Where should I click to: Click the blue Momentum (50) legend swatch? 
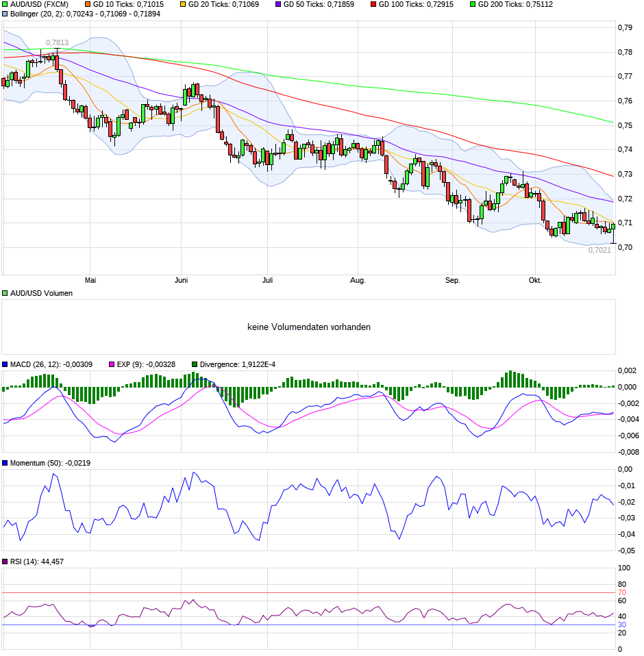click(5, 463)
